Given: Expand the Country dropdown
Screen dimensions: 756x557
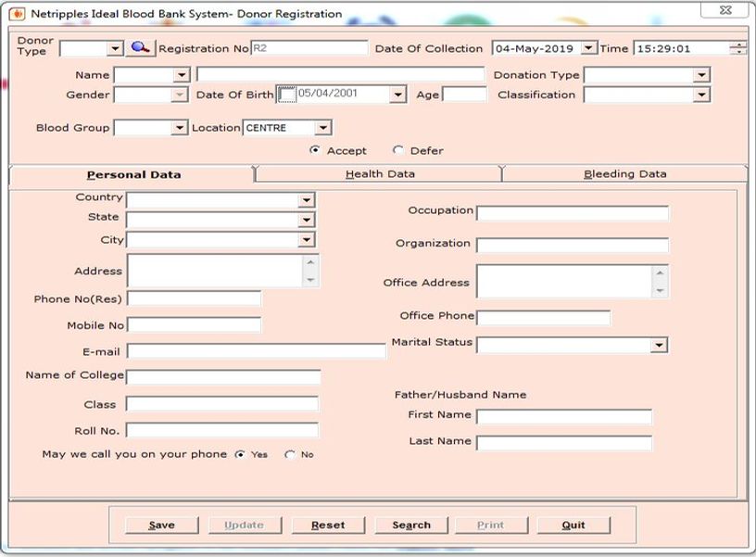Looking at the screenshot, I should click(307, 199).
